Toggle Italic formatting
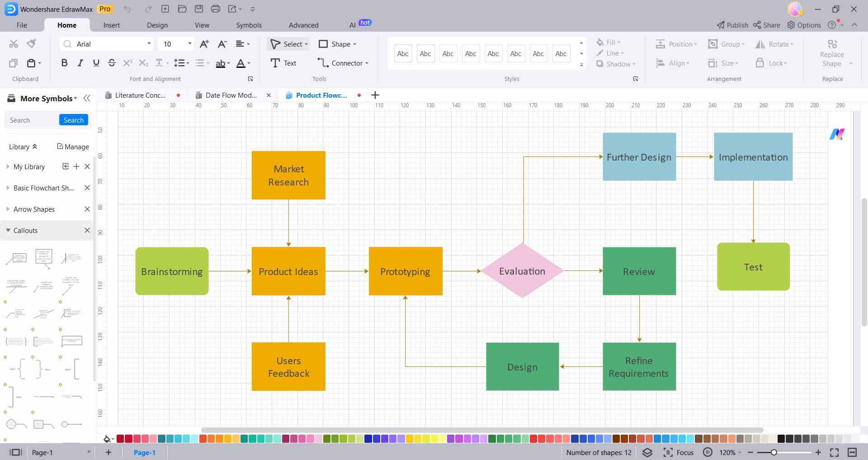The image size is (868, 460). pyautogui.click(x=80, y=63)
